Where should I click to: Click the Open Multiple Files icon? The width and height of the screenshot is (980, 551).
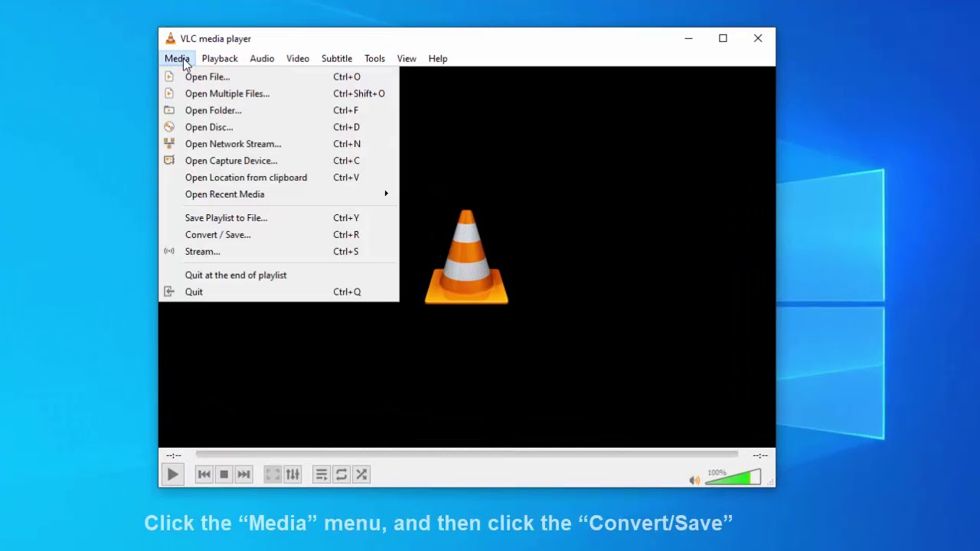coord(169,93)
